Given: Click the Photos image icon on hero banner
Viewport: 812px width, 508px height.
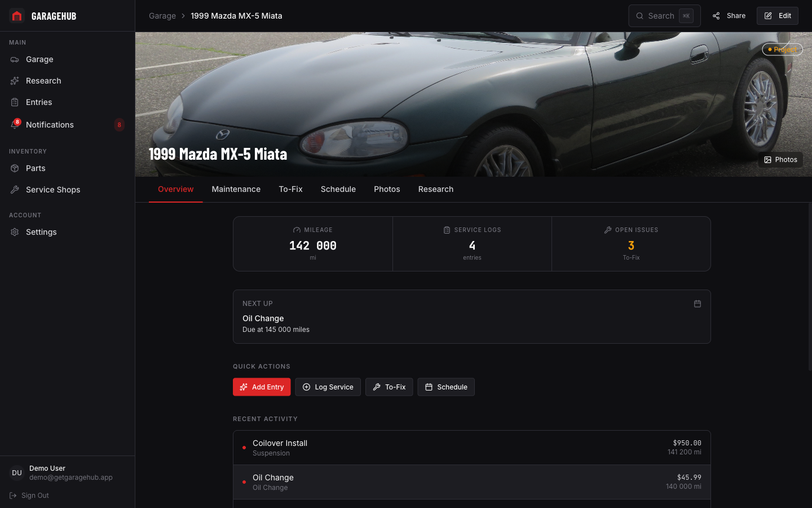Looking at the screenshot, I should pos(767,160).
